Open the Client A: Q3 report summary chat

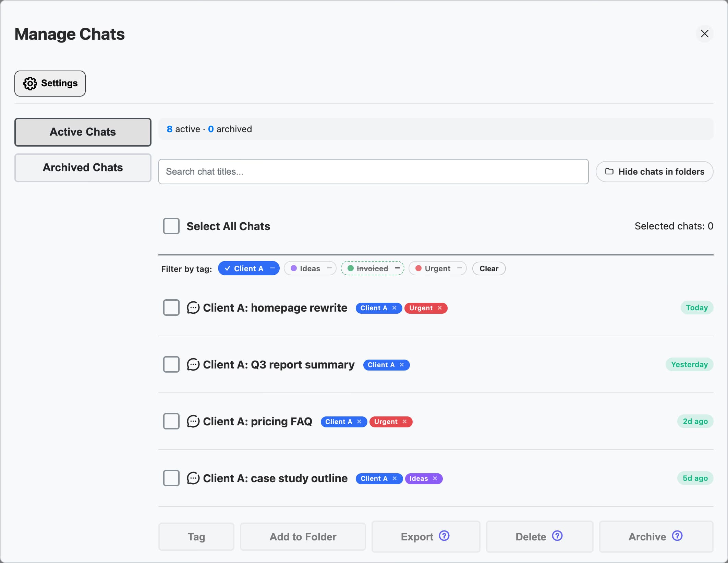coord(279,364)
